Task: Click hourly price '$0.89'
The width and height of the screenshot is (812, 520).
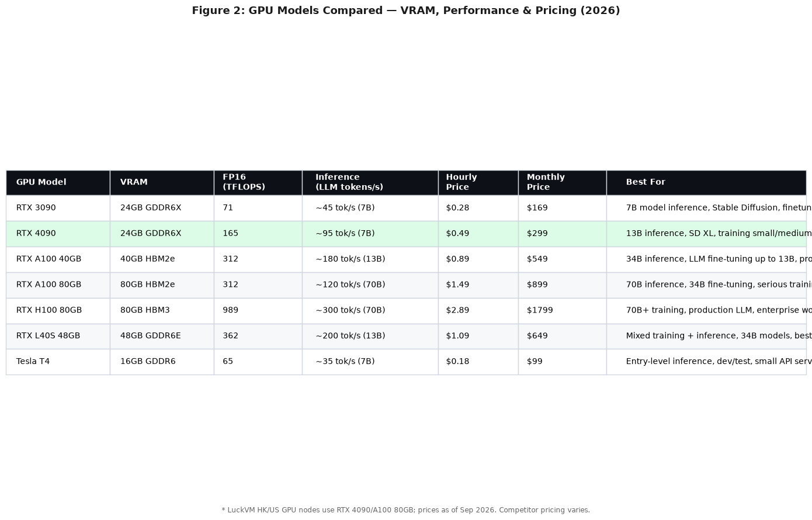Action: 478,259
